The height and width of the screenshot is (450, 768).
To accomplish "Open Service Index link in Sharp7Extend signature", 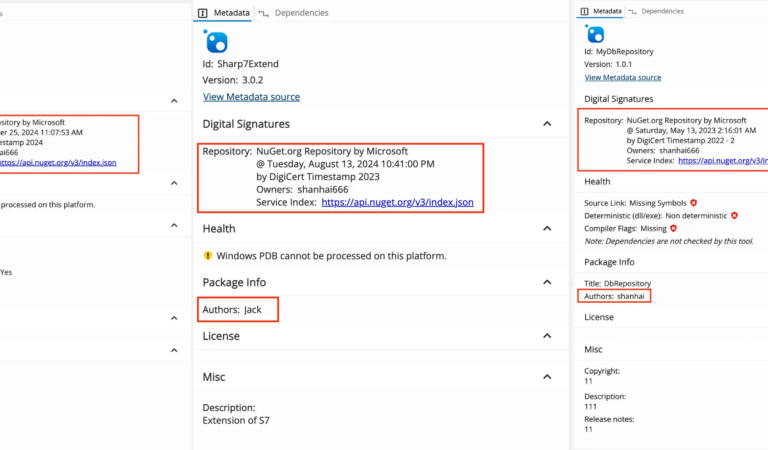I will pos(397,202).
